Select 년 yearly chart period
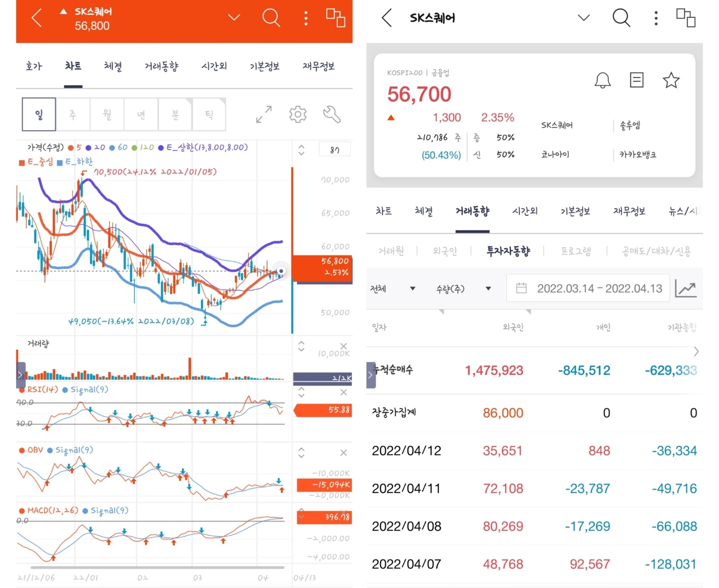The image size is (719, 588). tap(141, 114)
